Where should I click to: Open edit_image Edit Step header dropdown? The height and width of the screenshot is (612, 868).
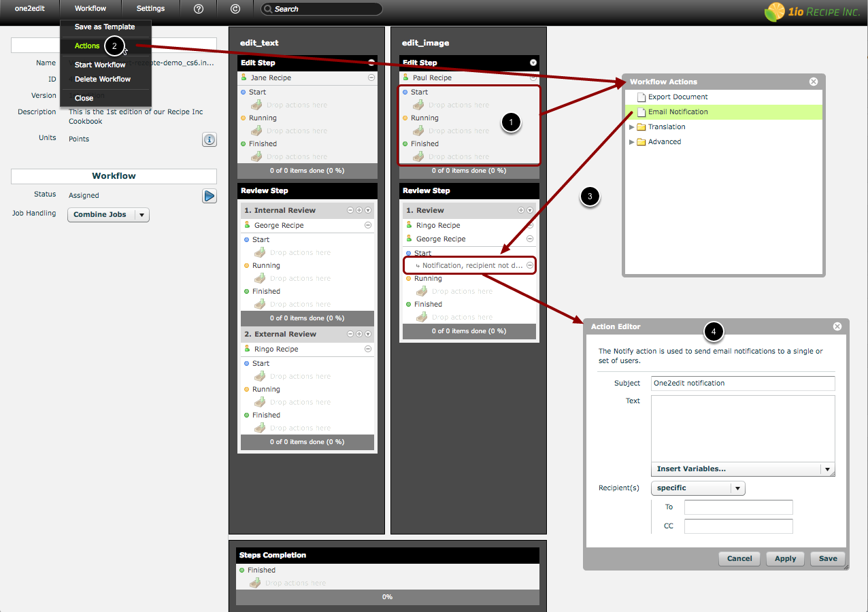[533, 63]
